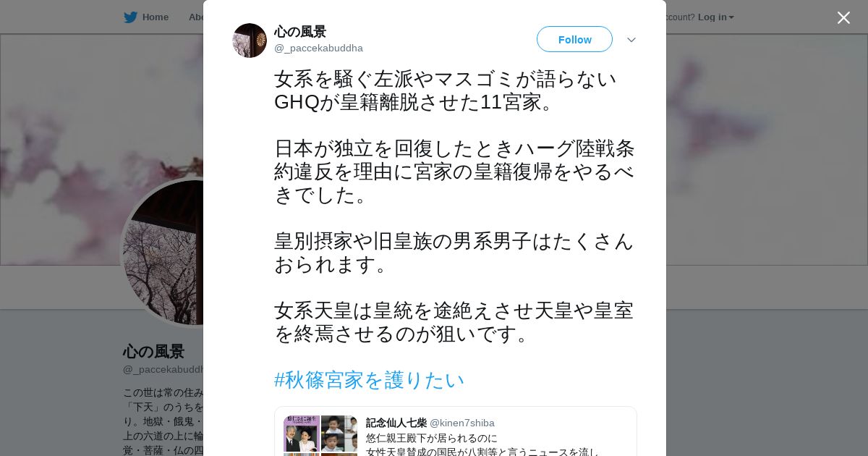Open the About menu item in the top bar
This screenshot has height=456, width=868.
[x=196, y=17]
